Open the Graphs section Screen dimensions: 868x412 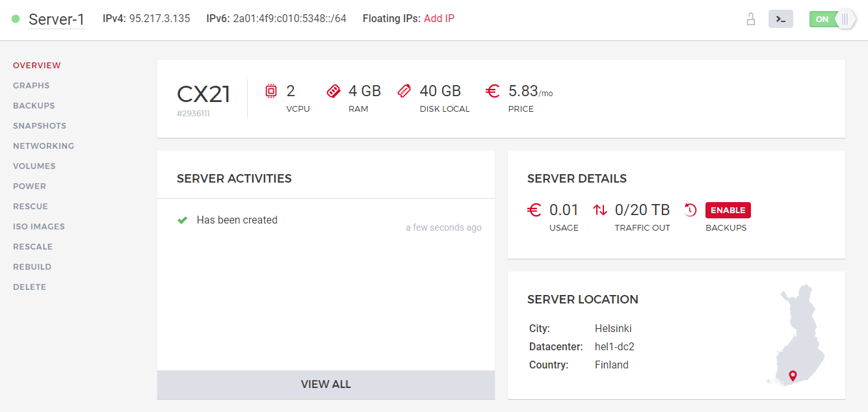click(31, 85)
